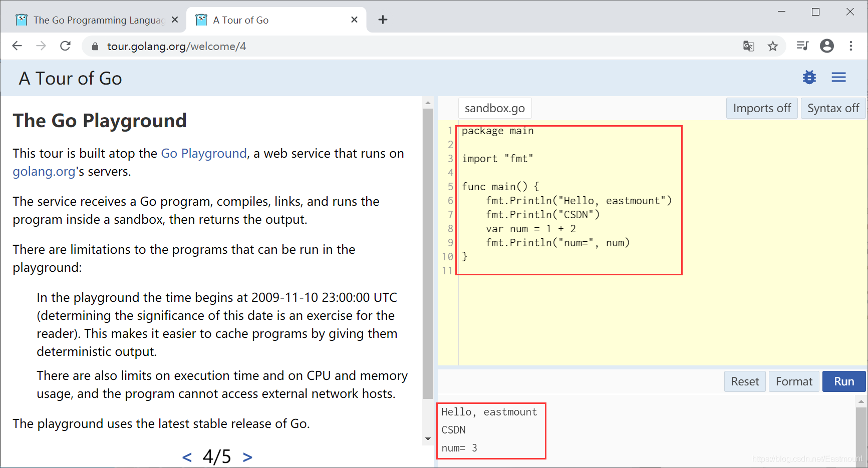Screen dimensions: 868x468
Task: Open the translate page icon
Action: (x=748, y=46)
